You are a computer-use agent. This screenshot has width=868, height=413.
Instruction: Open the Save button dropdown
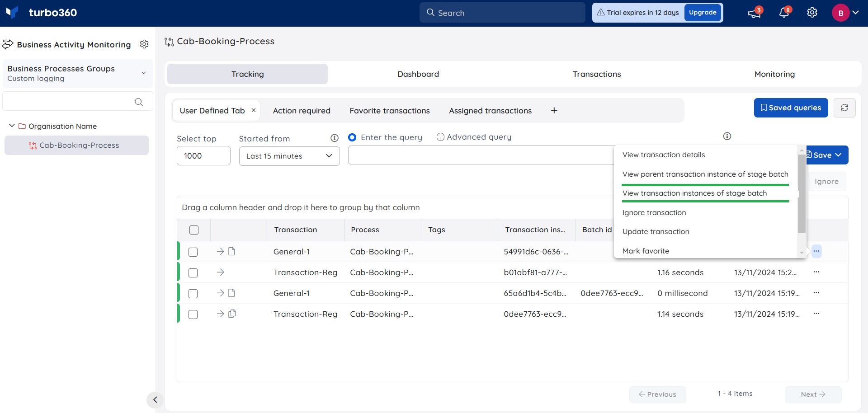[x=838, y=155]
